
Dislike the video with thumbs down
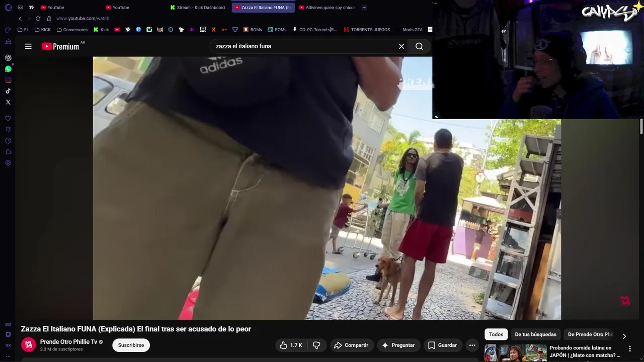[316, 345]
